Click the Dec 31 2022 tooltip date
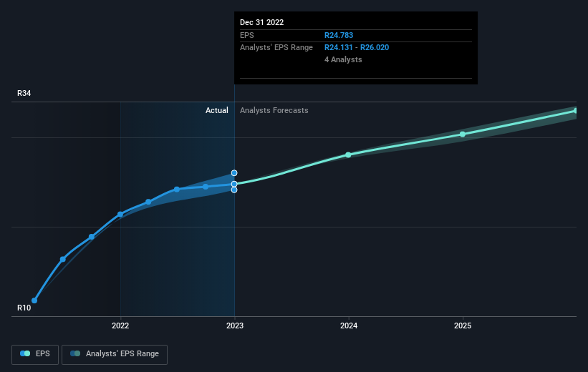588x372 pixels. (261, 22)
